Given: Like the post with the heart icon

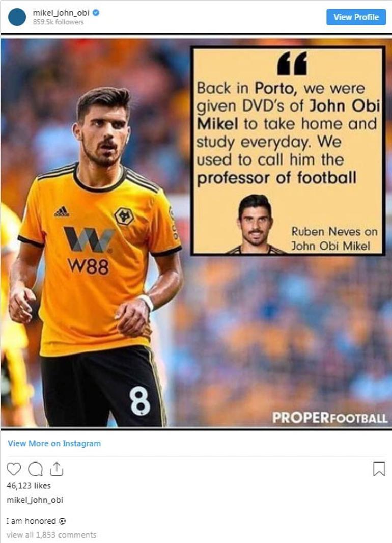Looking at the screenshot, I should point(14,469).
